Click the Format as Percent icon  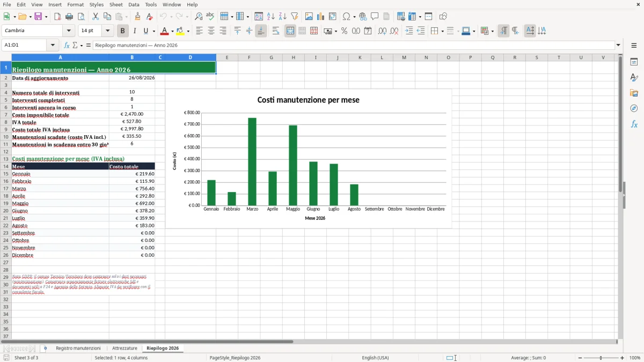pos(345,31)
